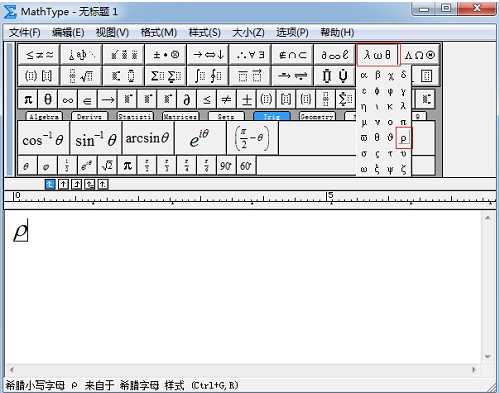Screen dimensions: 499x393
Task: Open the 大小(Z) menu
Action: tap(248, 32)
